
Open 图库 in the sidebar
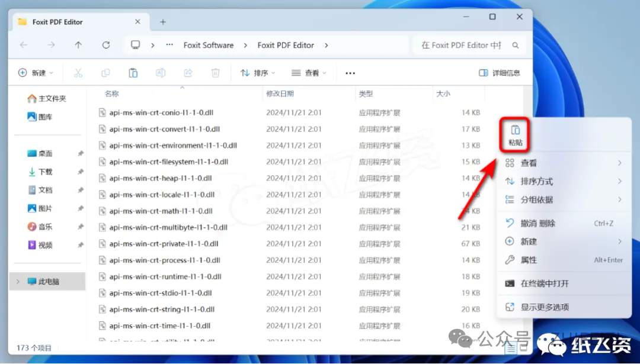pos(40,117)
